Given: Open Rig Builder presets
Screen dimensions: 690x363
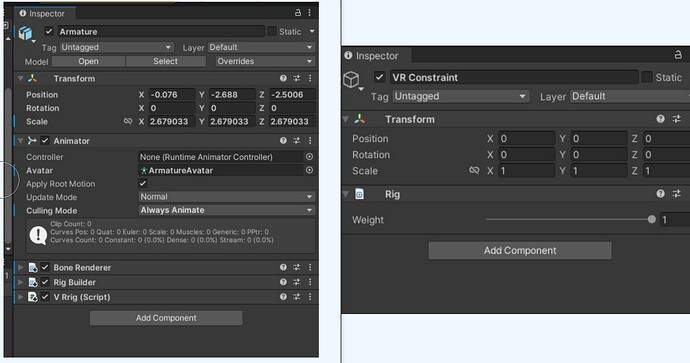Looking at the screenshot, I should tap(297, 282).
